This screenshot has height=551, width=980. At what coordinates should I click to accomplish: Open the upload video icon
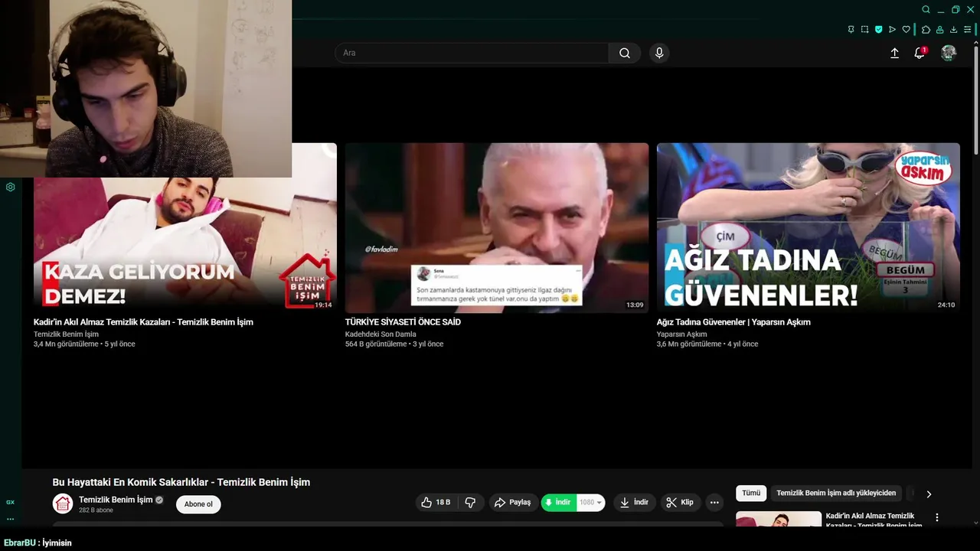894,53
